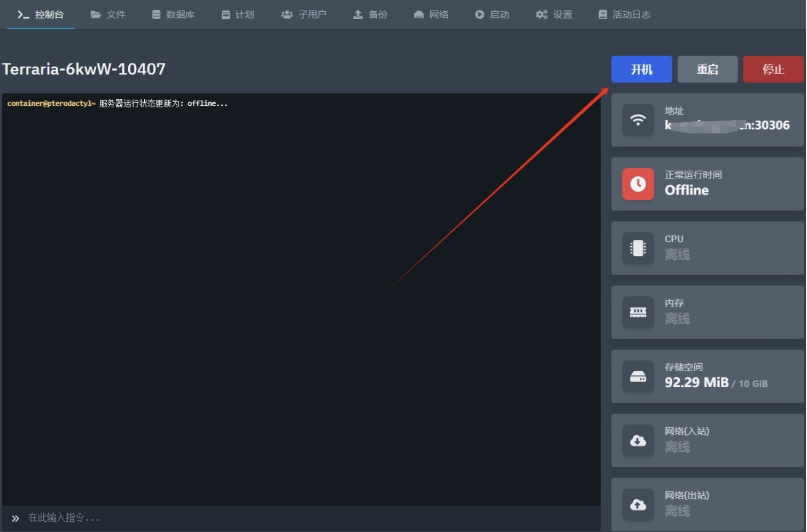
Task: Click the 内存 离线 status text
Action: point(677,319)
